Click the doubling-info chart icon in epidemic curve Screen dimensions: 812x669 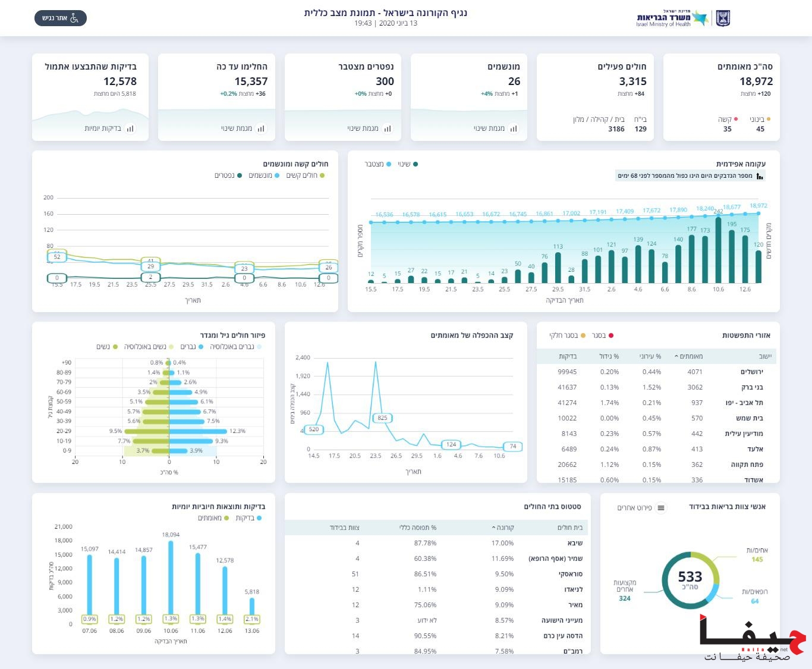(x=760, y=176)
